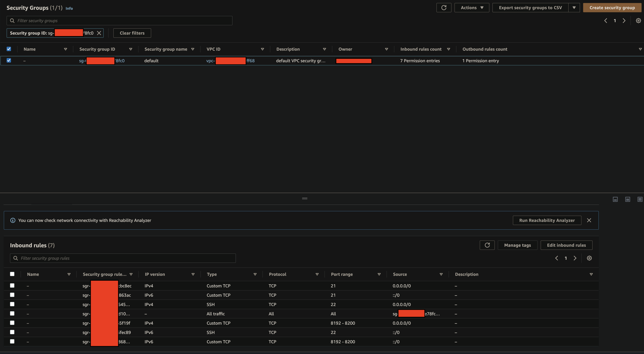
Task: Uncheck the default security group row
Action: [9, 60]
